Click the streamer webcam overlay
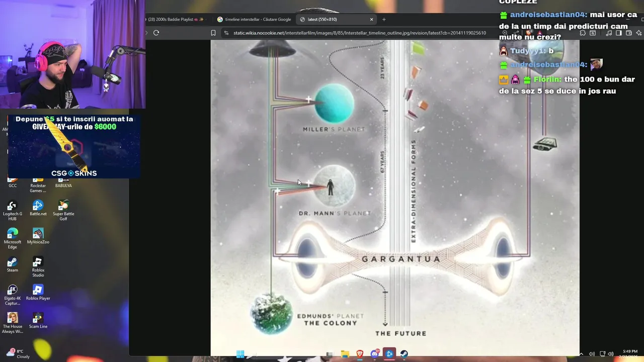This screenshot has width=644, height=362. point(72,54)
